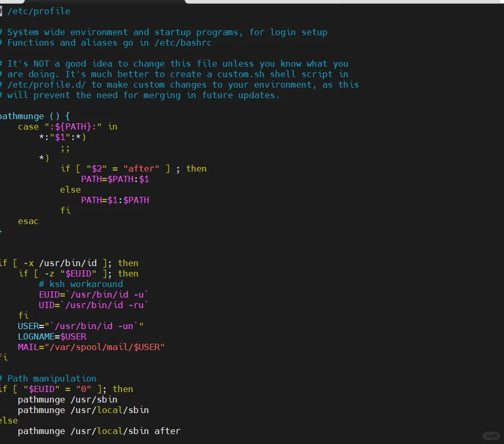Click the 'UID=`/usr/bin/id -ru`' line
The image size is (504, 444).
pos(93,305)
